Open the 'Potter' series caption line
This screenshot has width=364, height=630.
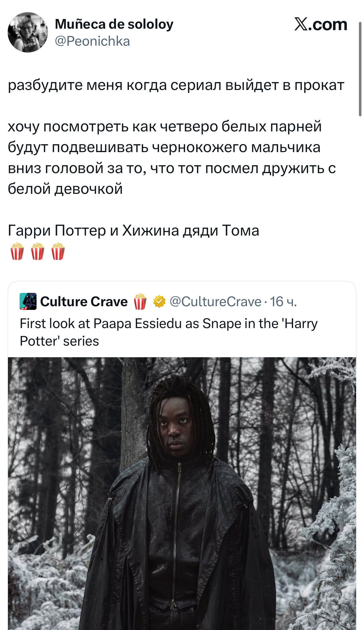tap(60, 341)
